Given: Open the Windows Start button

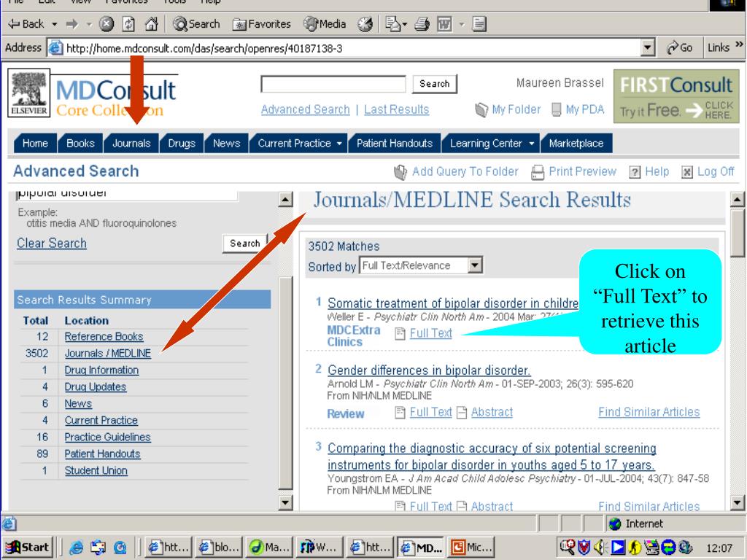Looking at the screenshot, I should pos(28,548).
